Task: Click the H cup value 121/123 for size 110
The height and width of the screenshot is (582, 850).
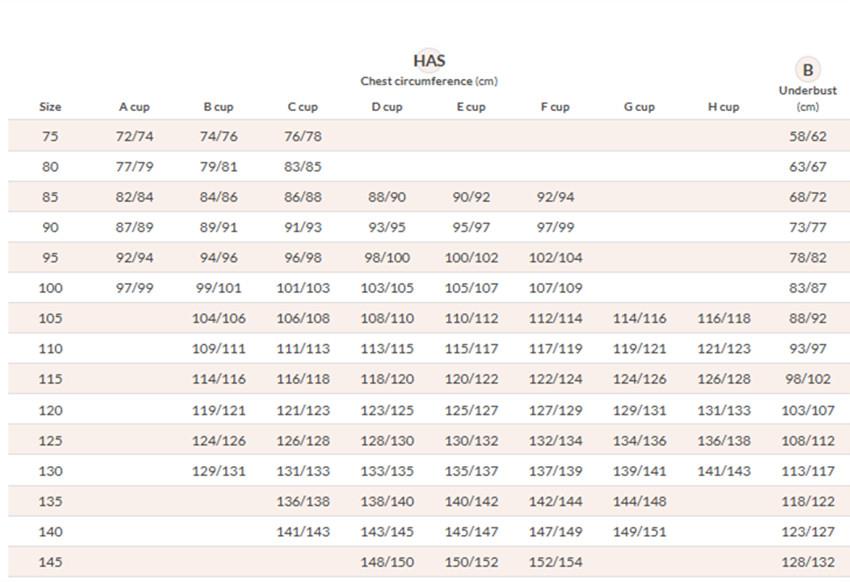Action: point(723,349)
